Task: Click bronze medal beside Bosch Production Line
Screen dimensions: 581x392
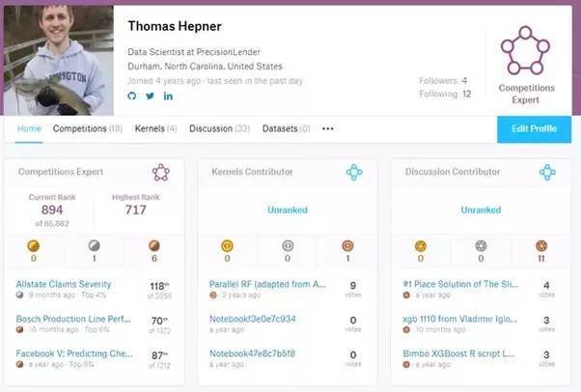Action: point(19,329)
